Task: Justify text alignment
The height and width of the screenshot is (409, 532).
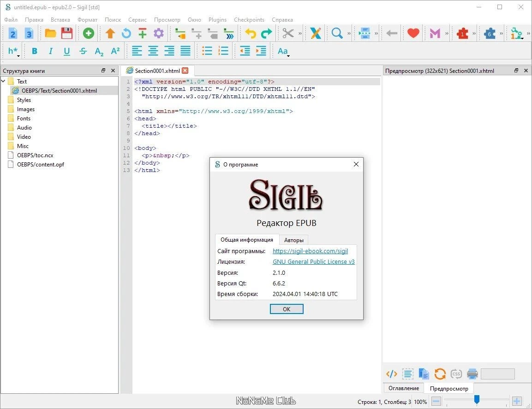Action: (185, 51)
